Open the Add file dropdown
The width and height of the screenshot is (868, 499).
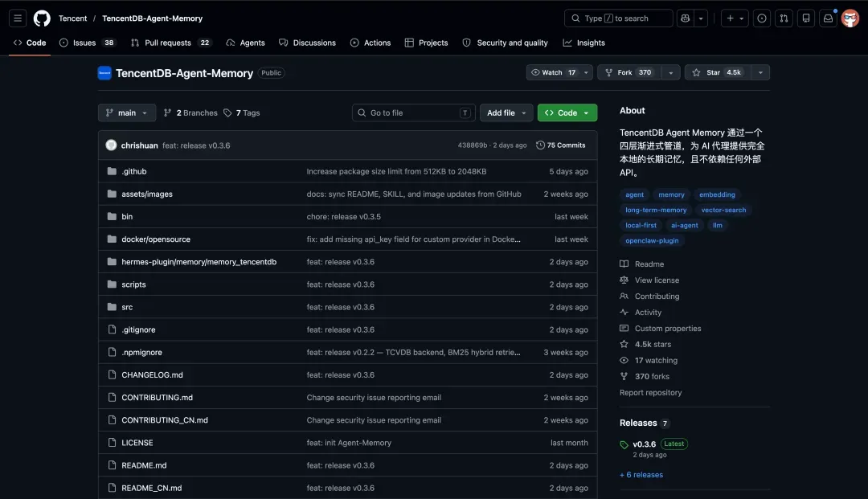click(x=506, y=112)
